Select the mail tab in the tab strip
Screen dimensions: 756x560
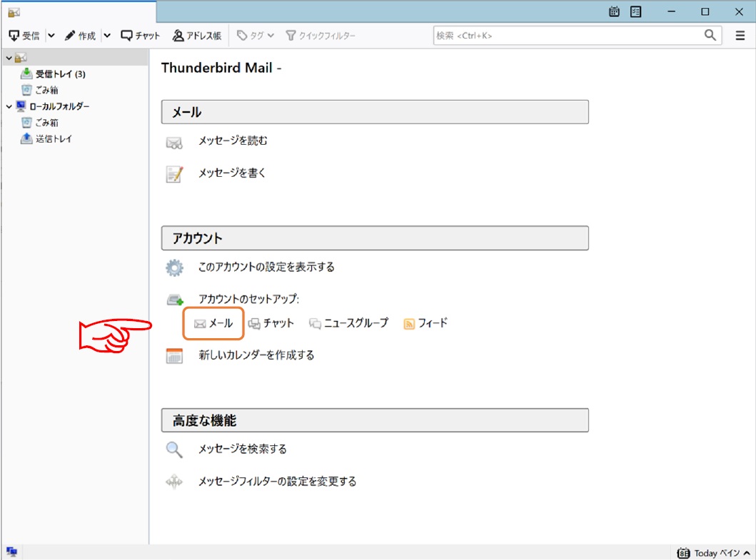pos(79,12)
